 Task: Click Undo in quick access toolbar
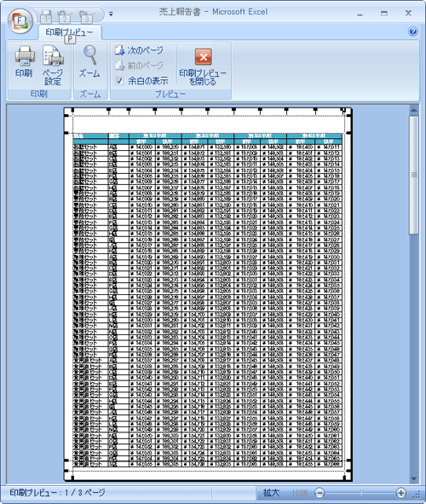pyautogui.click(x=64, y=15)
